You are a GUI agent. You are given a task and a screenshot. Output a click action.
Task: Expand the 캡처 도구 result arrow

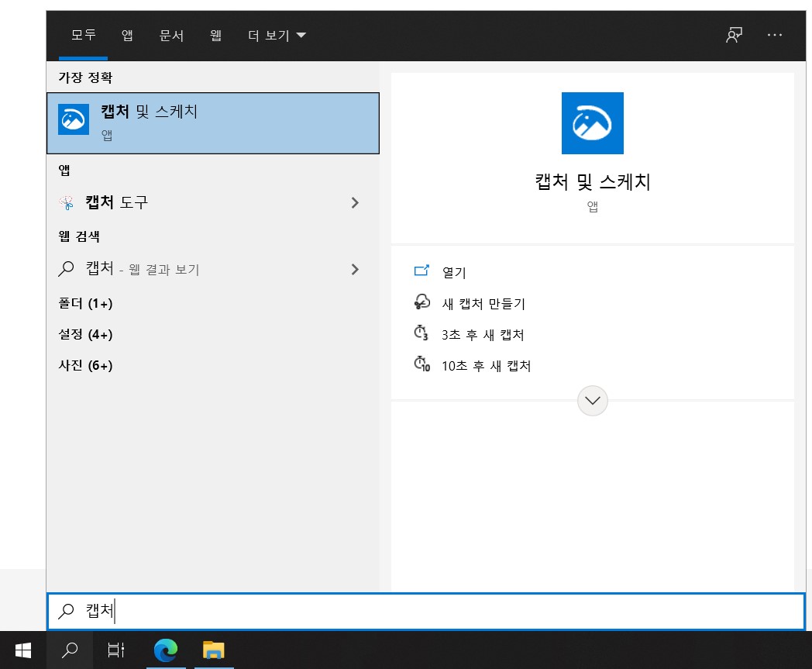(x=355, y=202)
